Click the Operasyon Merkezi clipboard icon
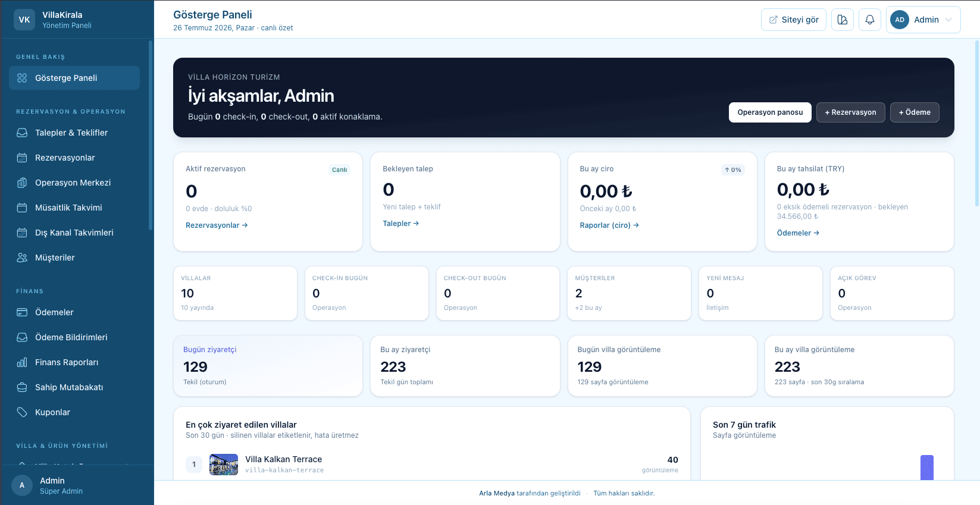 tap(22, 183)
